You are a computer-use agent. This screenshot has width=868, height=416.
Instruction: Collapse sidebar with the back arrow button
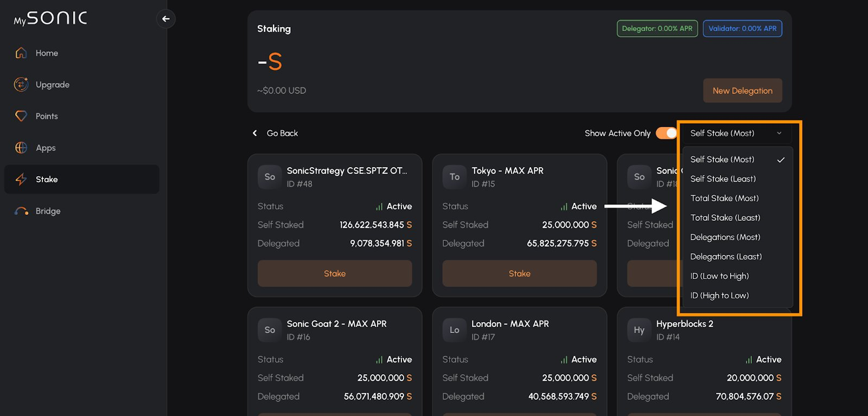tap(166, 19)
